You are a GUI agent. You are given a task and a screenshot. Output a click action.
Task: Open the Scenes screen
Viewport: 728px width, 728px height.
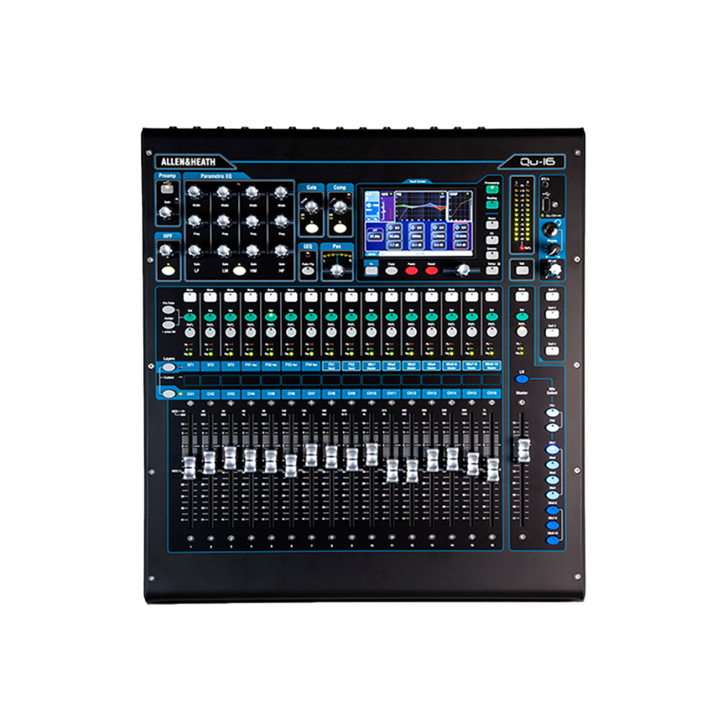tap(492, 255)
